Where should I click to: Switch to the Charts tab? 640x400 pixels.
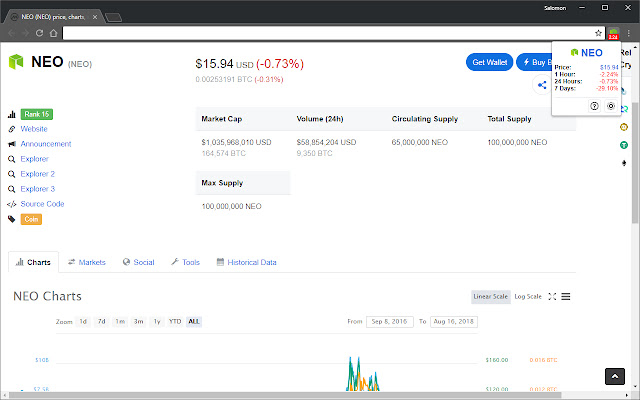coord(33,262)
